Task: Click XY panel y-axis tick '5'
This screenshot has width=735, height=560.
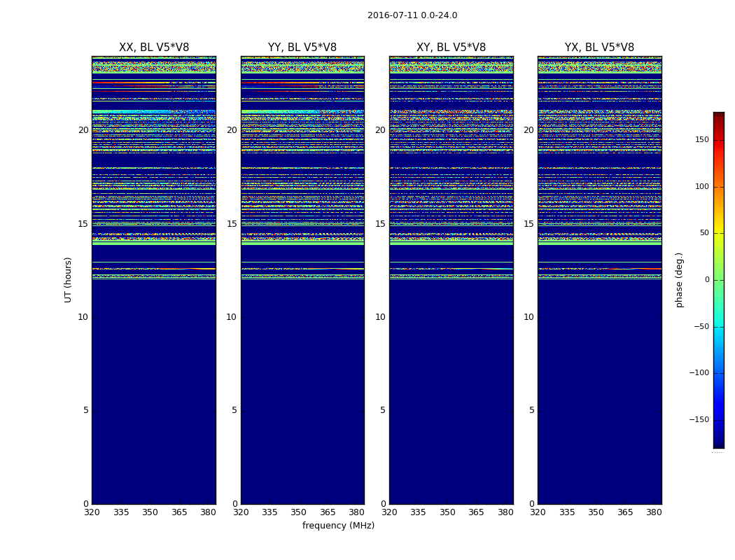Action: (383, 410)
